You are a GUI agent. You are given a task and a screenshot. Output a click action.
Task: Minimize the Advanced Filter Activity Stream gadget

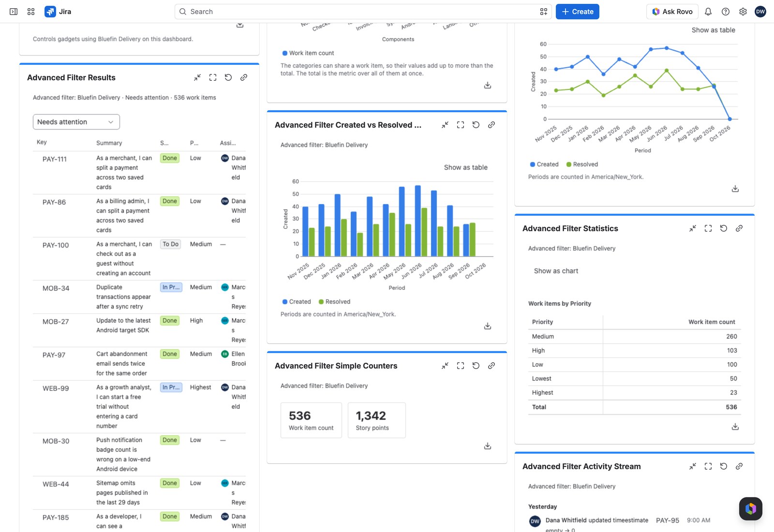693,466
